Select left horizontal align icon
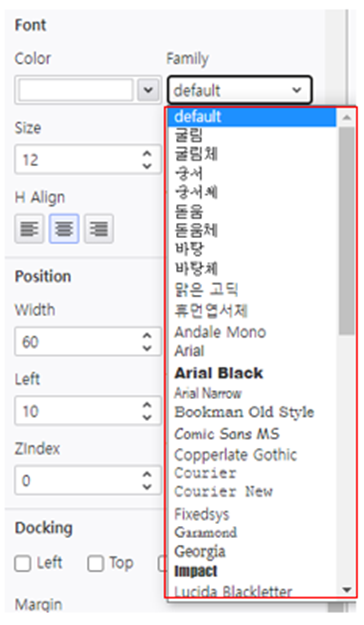The height and width of the screenshot is (625, 364). click(29, 229)
